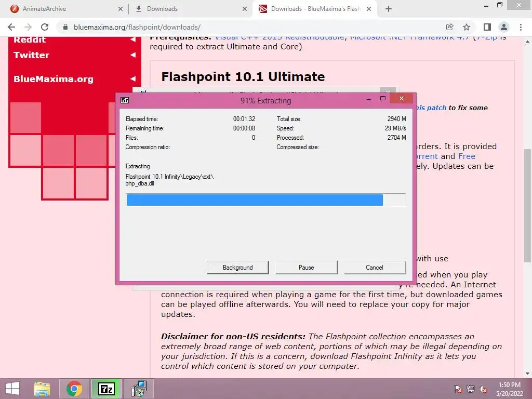Viewport: 532px width, 399px height.
Task: Click the muted volume tray icon
Action: coord(483,389)
